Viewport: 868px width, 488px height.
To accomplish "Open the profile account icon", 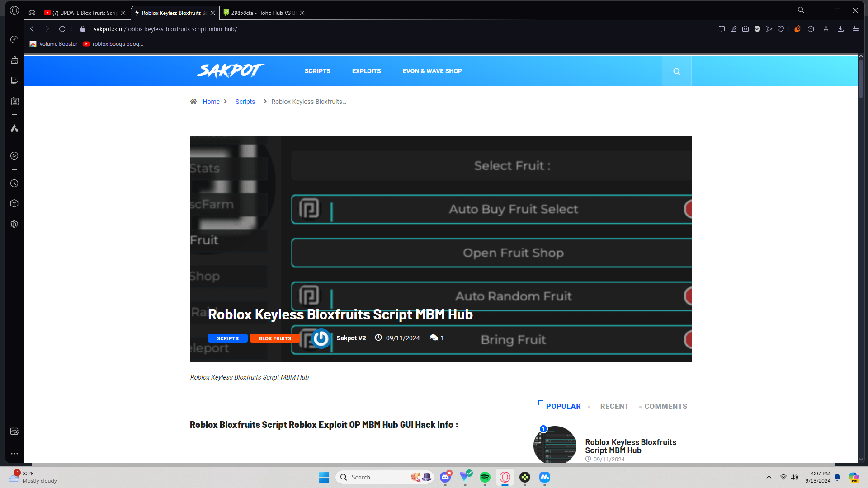I will (826, 29).
